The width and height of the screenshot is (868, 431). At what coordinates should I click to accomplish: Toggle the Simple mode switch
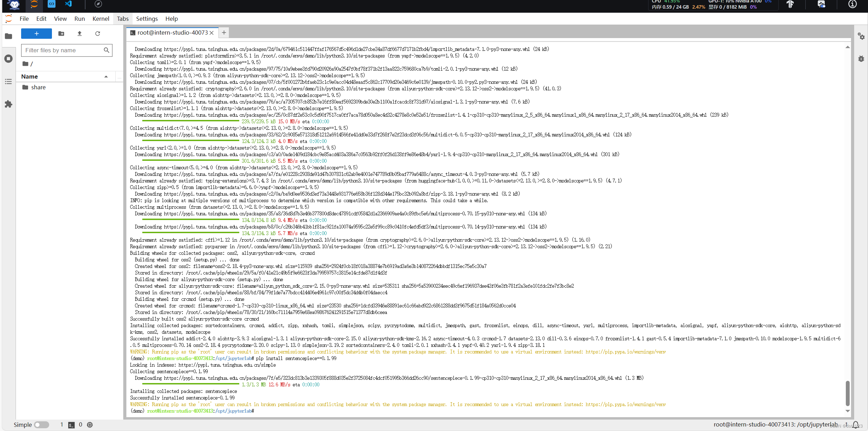click(x=42, y=425)
